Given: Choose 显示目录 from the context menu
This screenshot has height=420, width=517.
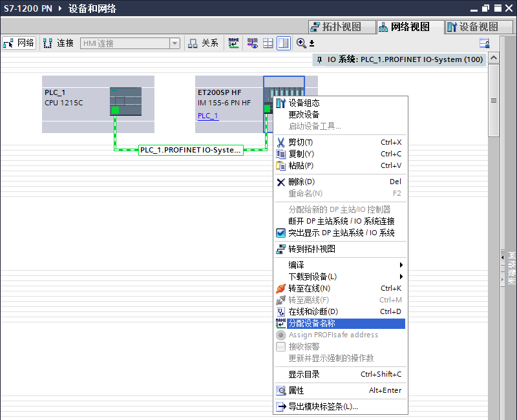Looking at the screenshot, I should point(341,374).
